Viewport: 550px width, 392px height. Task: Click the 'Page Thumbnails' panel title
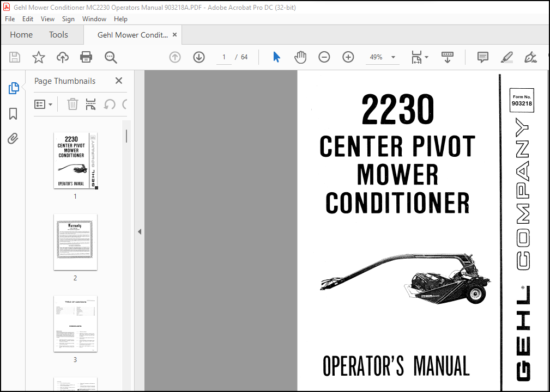click(x=65, y=81)
